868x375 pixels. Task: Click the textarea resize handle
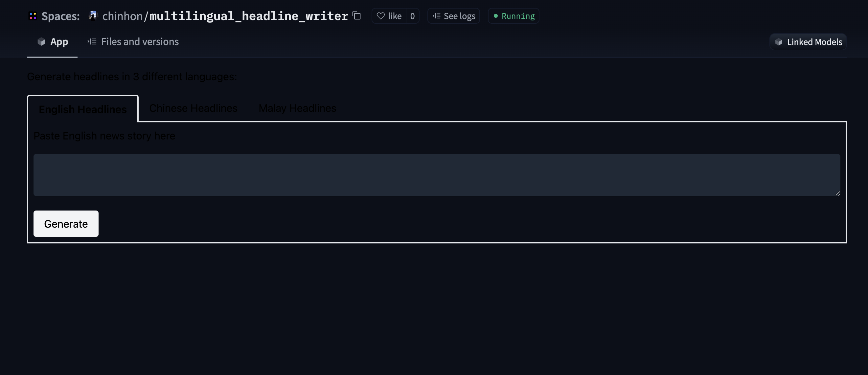coord(838,193)
